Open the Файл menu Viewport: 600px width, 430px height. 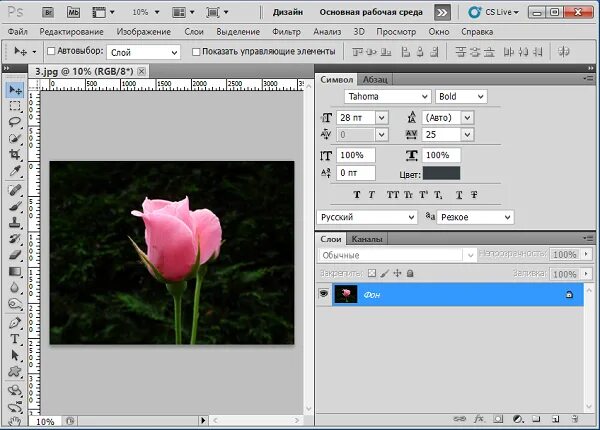18,32
